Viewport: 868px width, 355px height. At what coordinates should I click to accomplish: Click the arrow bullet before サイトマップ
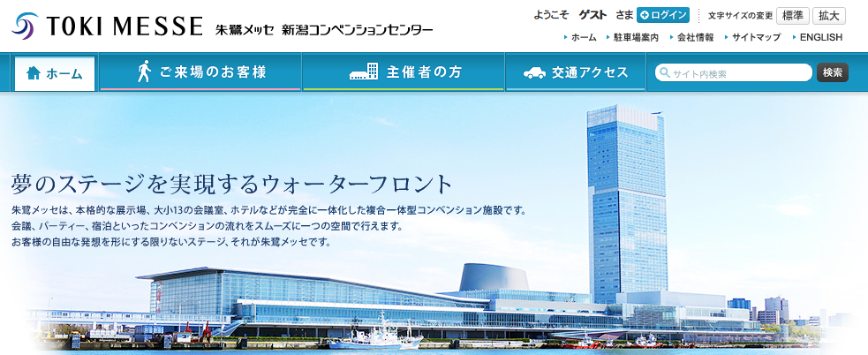(x=725, y=38)
